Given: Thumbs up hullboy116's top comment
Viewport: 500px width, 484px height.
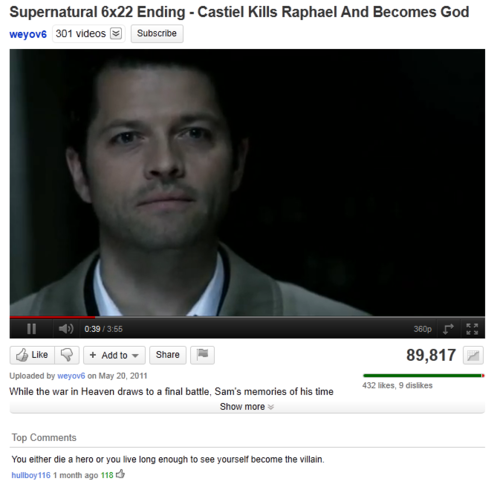Looking at the screenshot, I should 120,474.
